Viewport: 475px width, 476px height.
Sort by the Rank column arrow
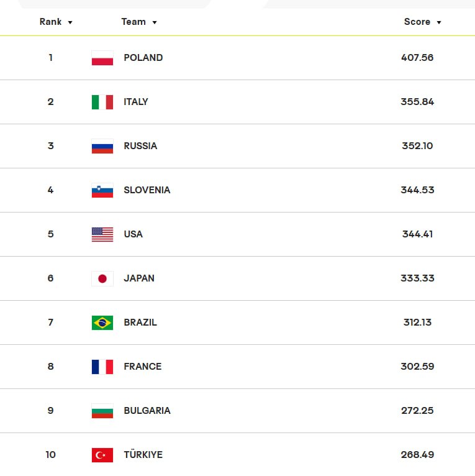[x=70, y=22]
